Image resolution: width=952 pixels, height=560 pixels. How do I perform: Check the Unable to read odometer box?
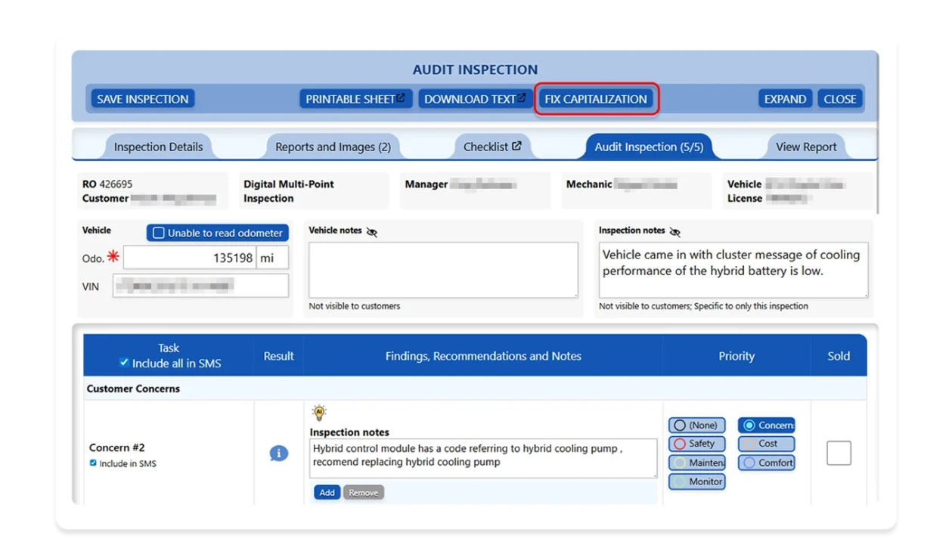(x=160, y=232)
